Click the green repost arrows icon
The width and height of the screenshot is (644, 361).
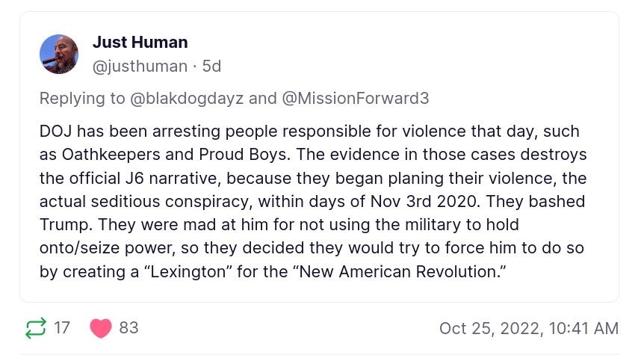(35, 328)
